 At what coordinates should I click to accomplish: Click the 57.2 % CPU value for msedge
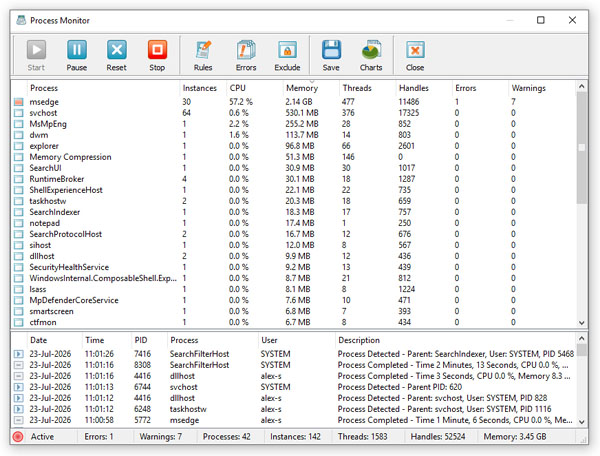pos(241,102)
